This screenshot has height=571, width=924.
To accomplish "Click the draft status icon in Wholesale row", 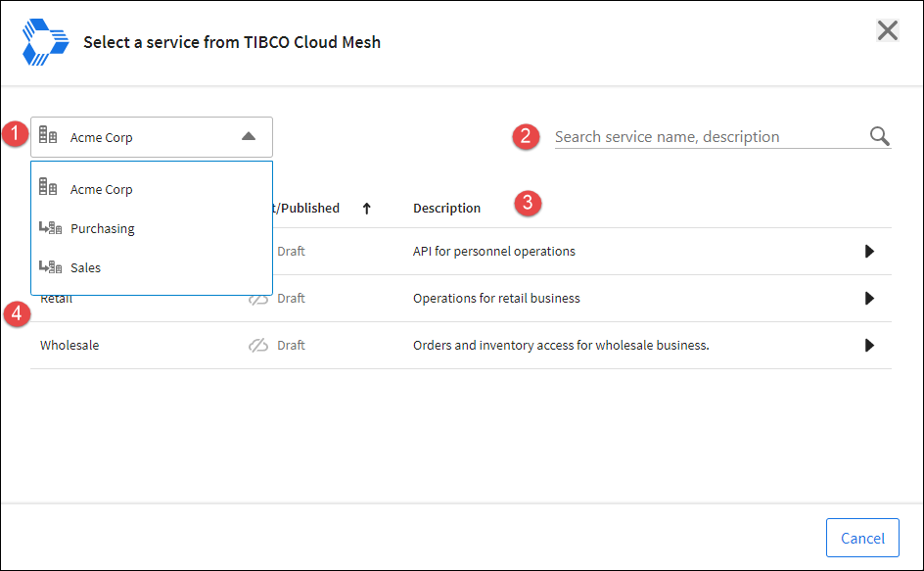I will 258,346.
